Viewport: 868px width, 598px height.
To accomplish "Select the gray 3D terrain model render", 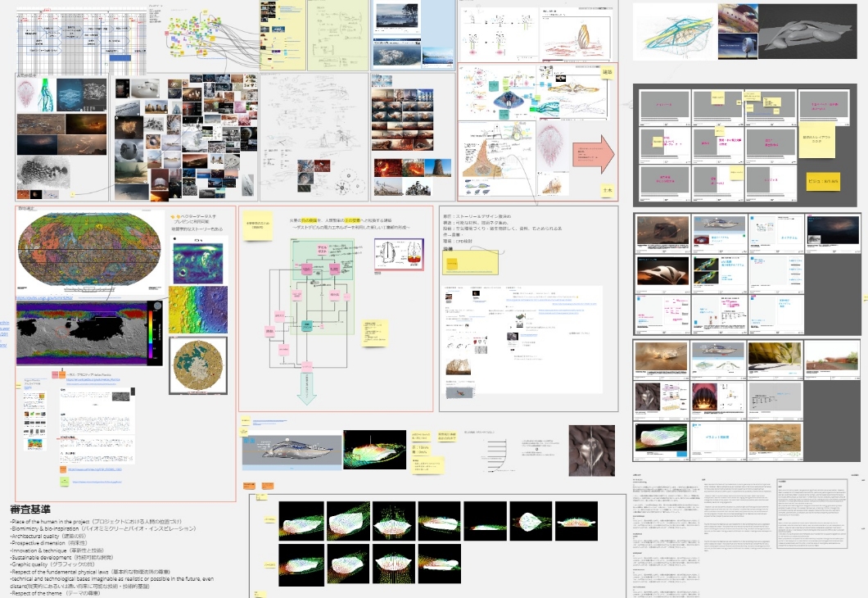I will point(811,31).
